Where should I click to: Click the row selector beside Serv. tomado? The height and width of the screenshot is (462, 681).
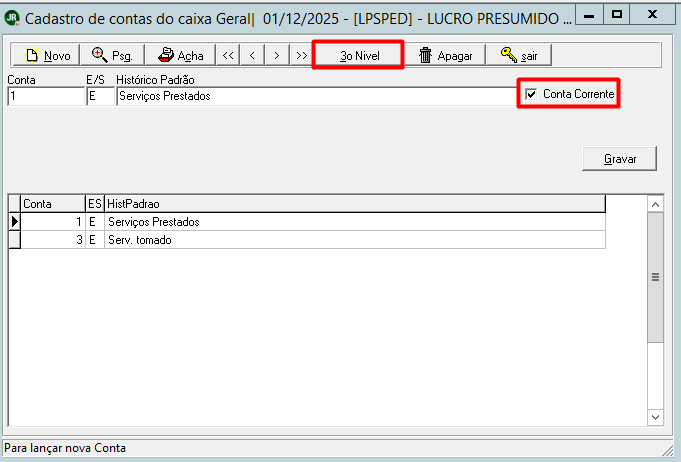tap(14, 240)
